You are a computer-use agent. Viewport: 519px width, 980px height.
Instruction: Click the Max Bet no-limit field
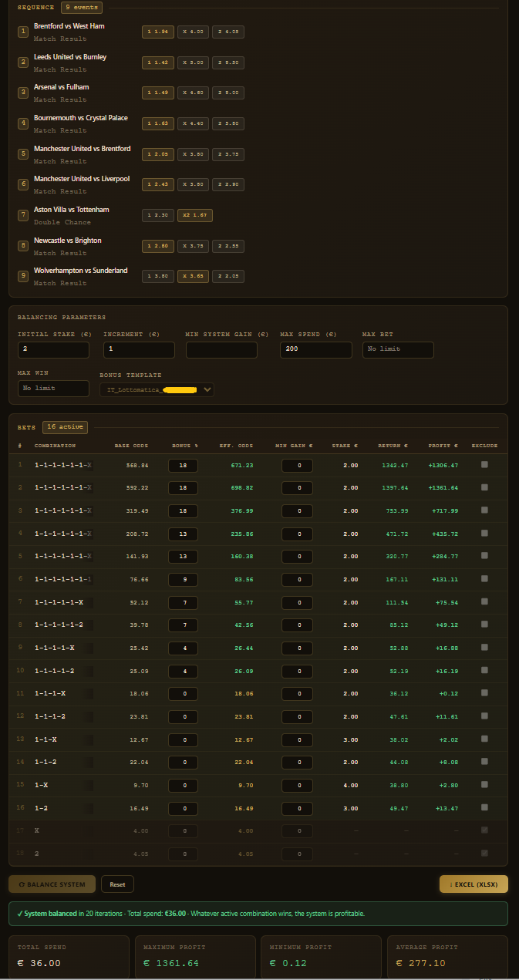[398, 349]
